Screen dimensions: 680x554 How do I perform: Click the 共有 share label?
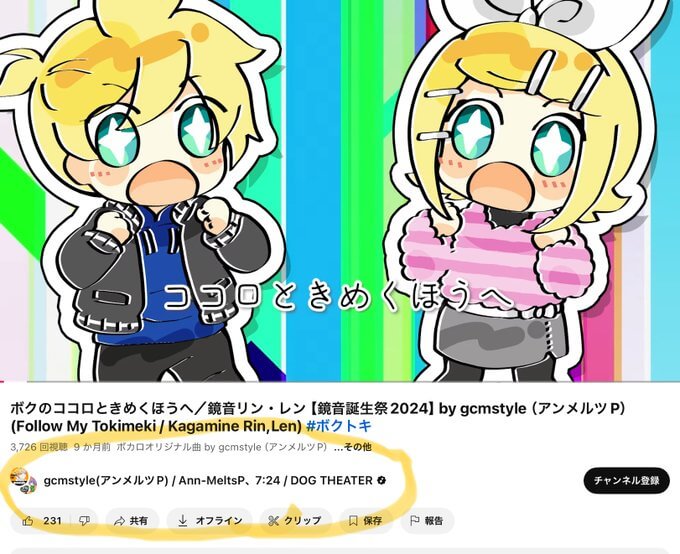[139, 521]
